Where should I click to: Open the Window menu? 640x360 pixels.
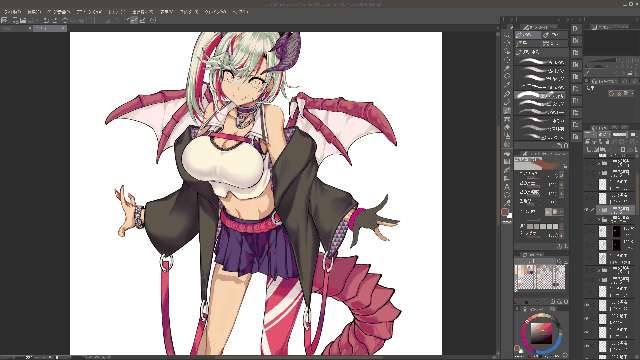216,12
